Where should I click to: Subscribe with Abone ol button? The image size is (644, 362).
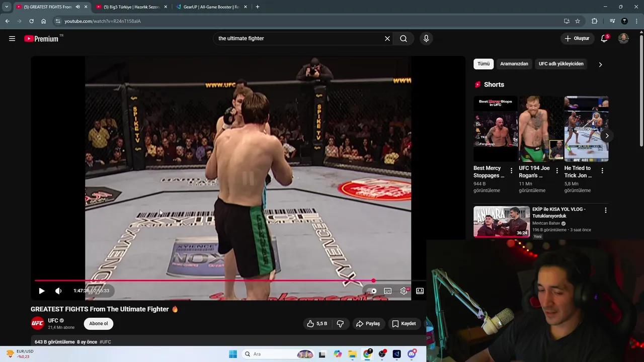tap(99, 324)
